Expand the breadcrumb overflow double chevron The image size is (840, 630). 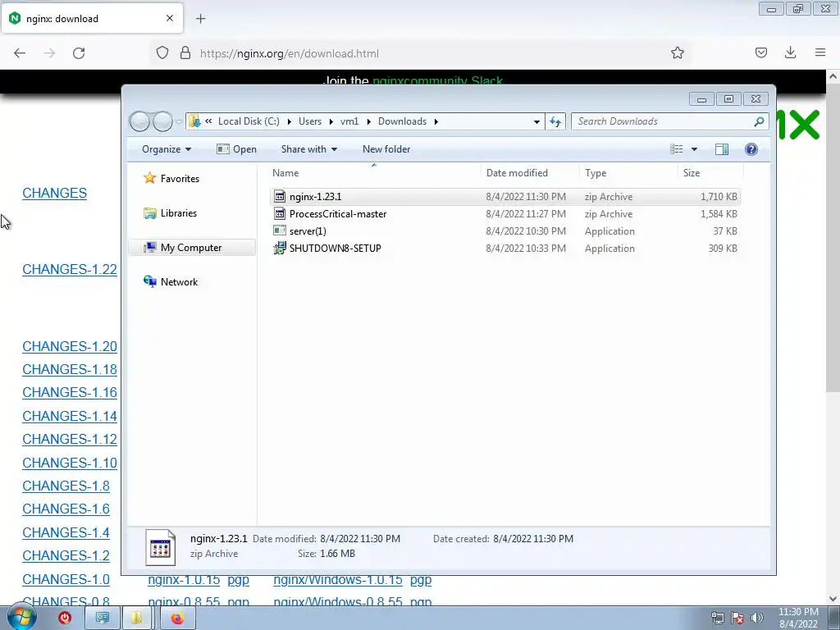coord(208,121)
